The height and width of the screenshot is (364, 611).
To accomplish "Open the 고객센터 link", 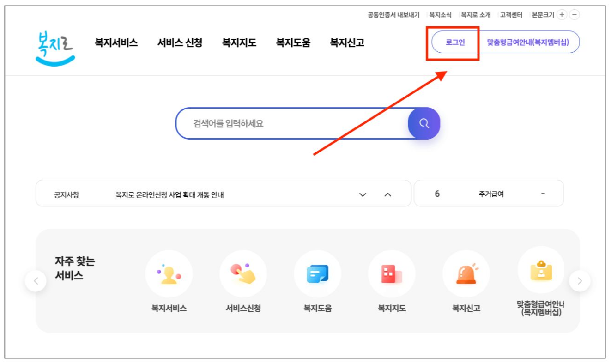I will tap(510, 14).
